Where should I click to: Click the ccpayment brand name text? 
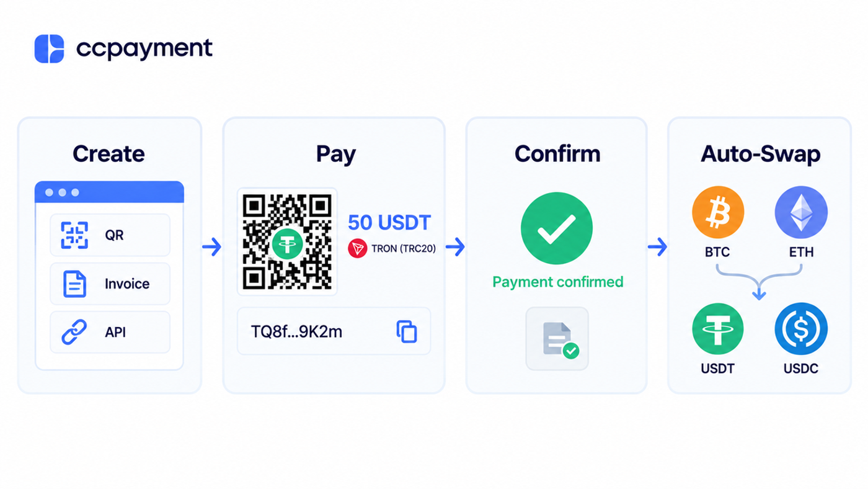pos(144,48)
